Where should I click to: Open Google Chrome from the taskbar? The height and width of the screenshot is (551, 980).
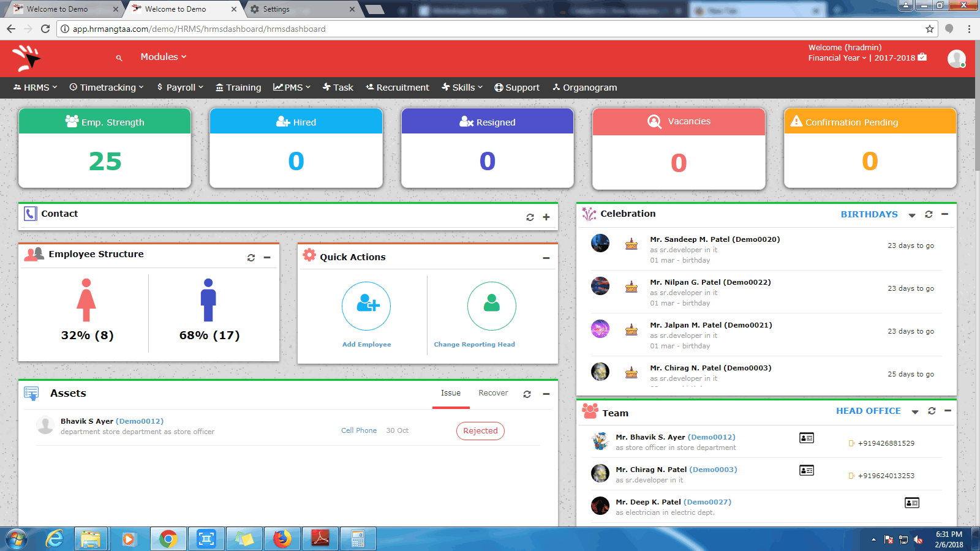coord(168,539)
